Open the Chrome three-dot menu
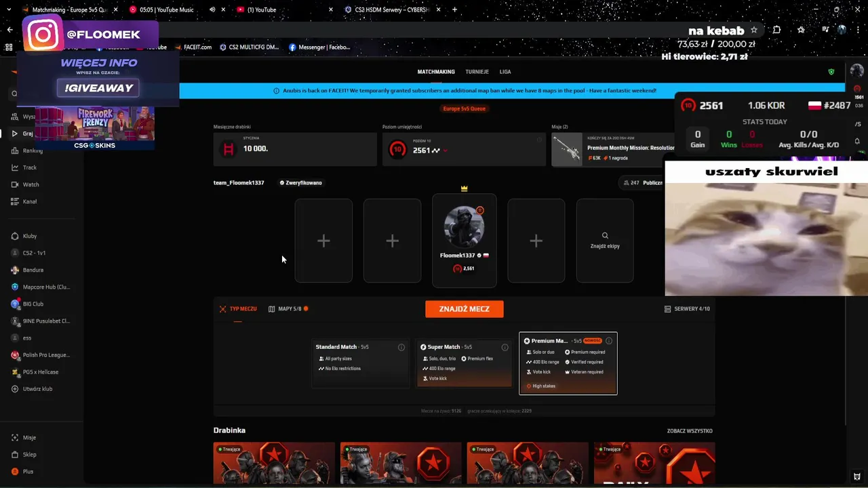The height and width of the screenshot is (488, 868). click(x=858, y=30)
